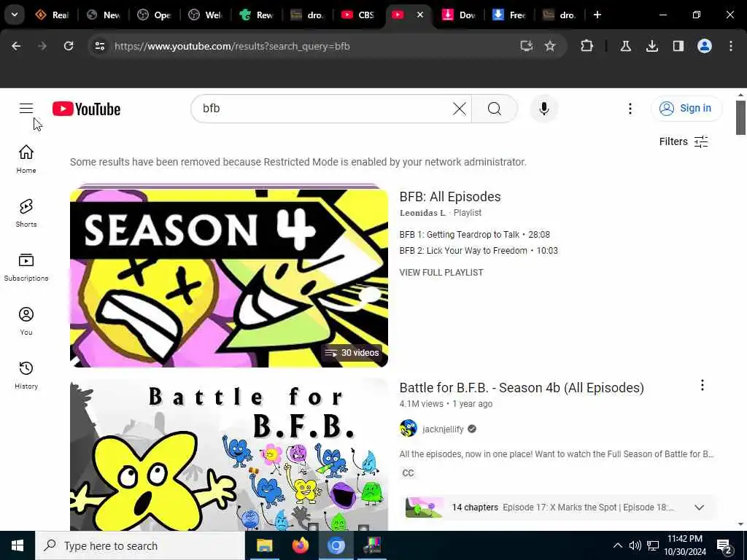Viewport: 747px width, 560px height.
Task: Open History in the sidebar
Action: point(26,376)
